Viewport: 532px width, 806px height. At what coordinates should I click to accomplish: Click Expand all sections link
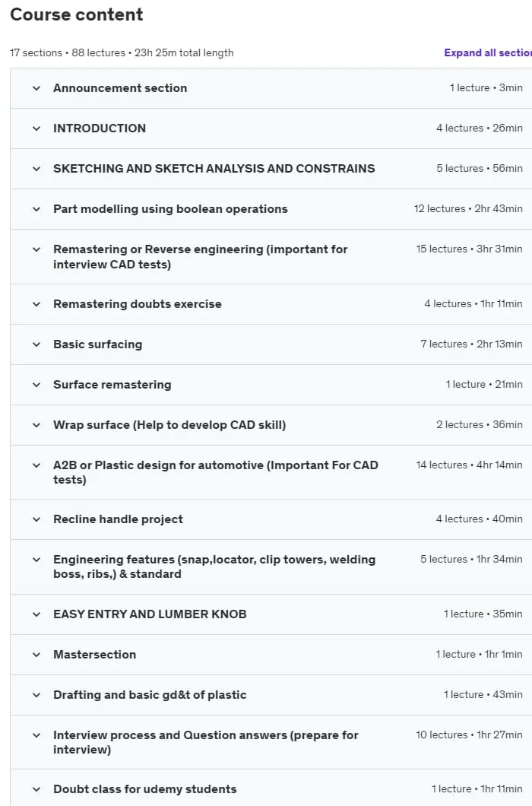488,52
